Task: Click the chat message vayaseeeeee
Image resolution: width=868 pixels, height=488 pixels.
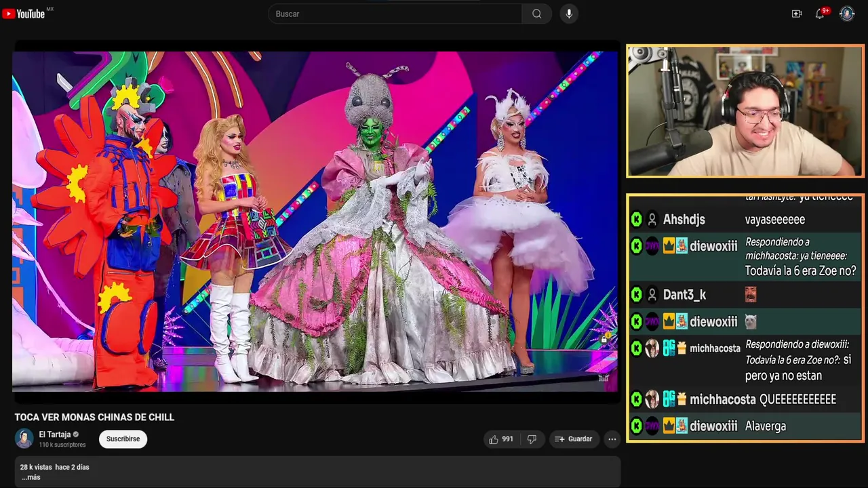Action: (775, 220)
